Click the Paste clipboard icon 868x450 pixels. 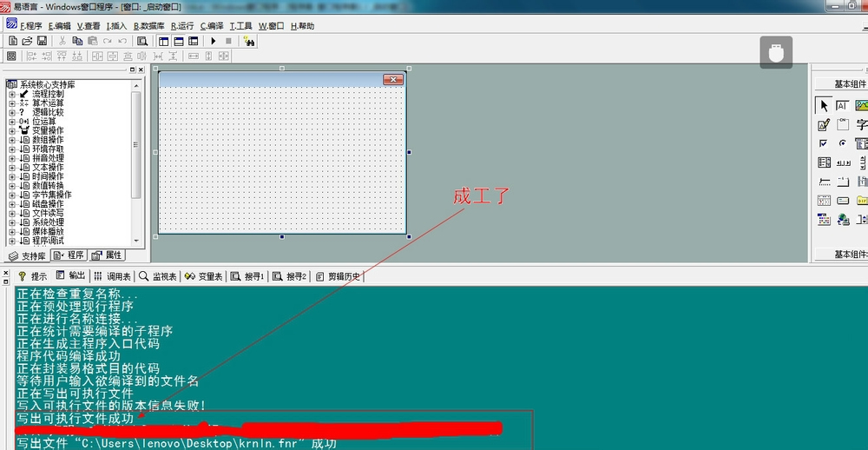point(93,41)
